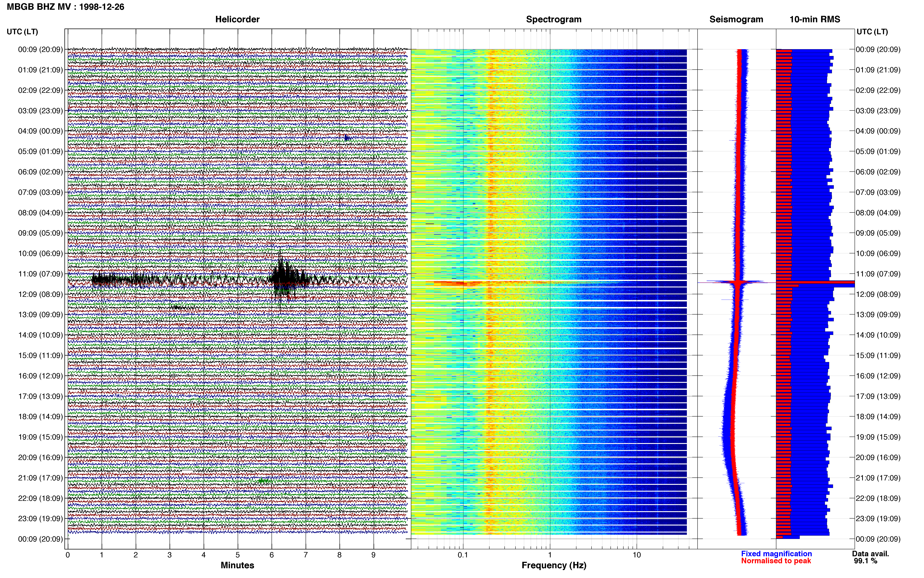Click the '0' minutes tick label
Viewport: 924px width, 578px height.
(x=68, y=555)
